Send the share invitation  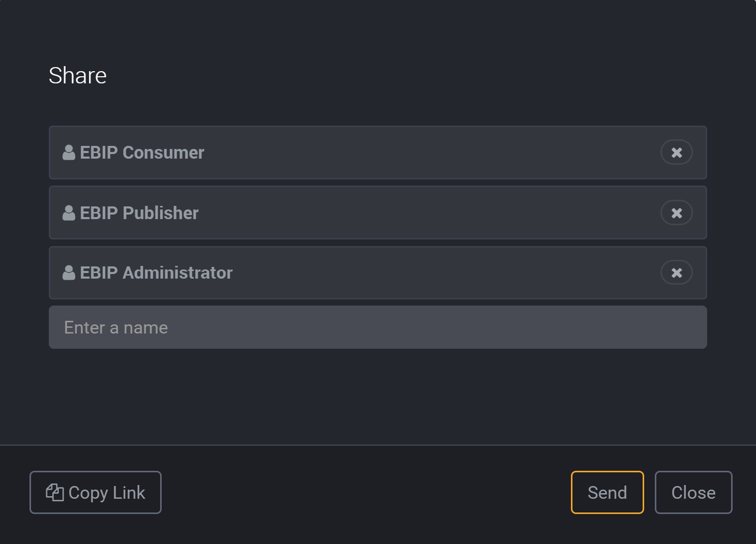click(x=607, y=492)
